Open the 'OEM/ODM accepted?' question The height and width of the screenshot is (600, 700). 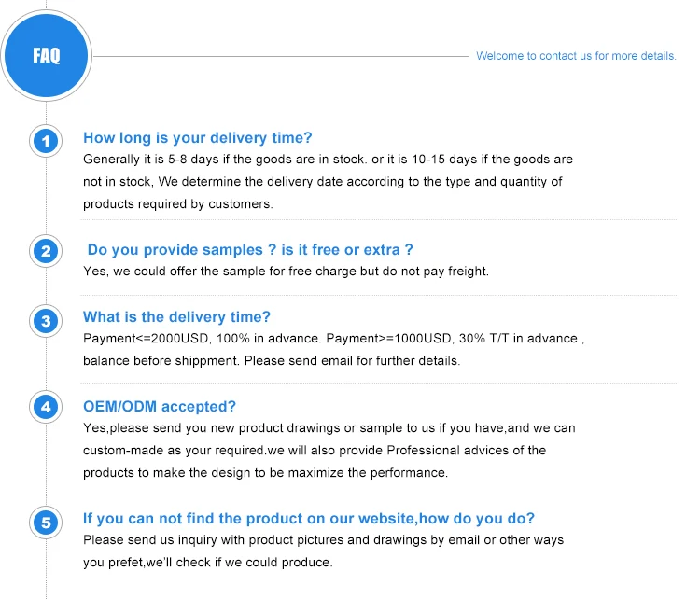click(x=160, y=406)
